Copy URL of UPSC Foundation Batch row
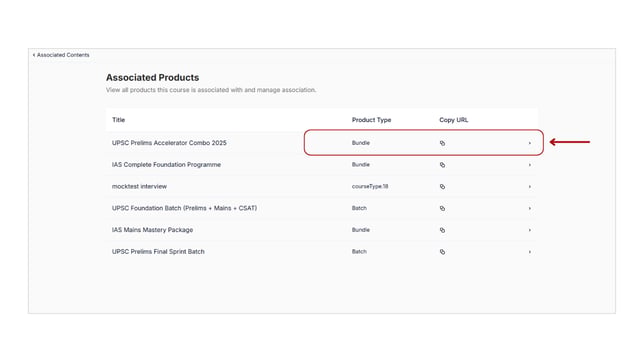644x362 pixels. [x=442, y=208]
